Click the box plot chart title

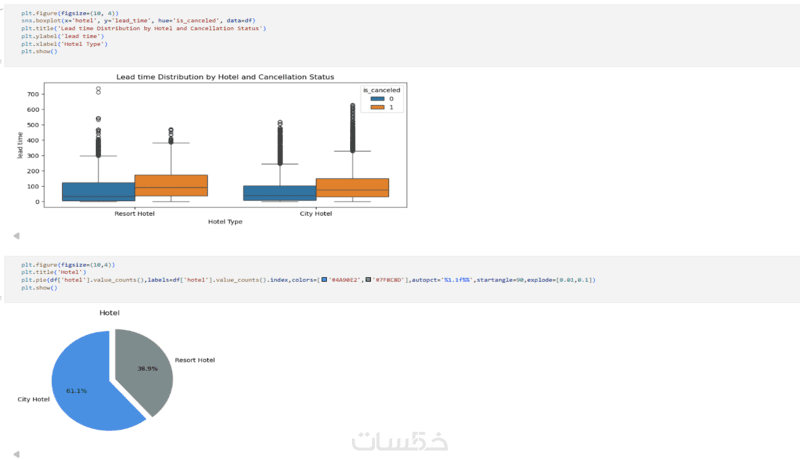[x=225, y=77]
